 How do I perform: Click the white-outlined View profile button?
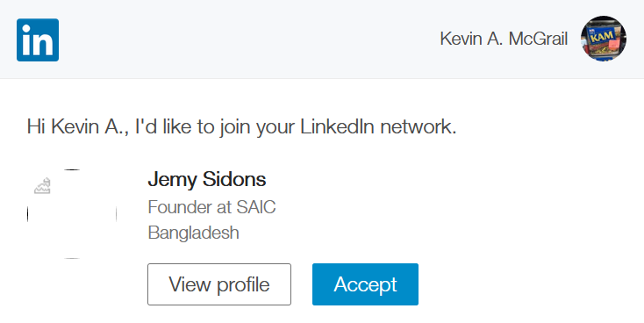click(219, 284)
